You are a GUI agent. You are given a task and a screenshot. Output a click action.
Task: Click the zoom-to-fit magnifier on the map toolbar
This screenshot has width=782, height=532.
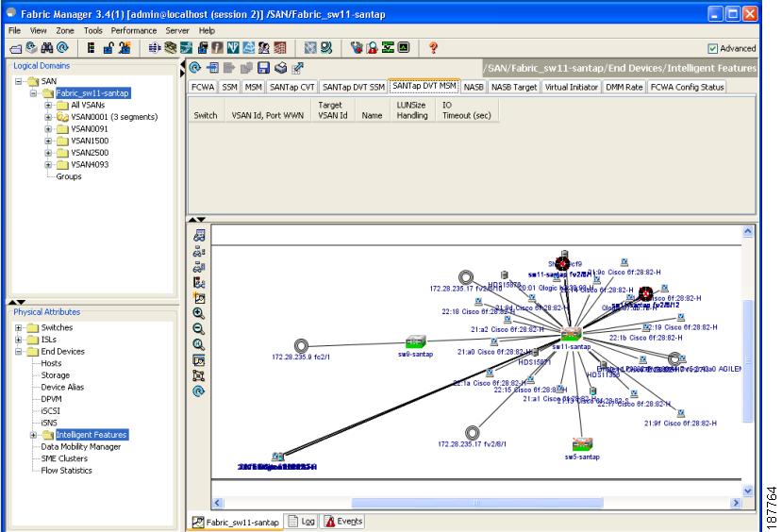198,344
